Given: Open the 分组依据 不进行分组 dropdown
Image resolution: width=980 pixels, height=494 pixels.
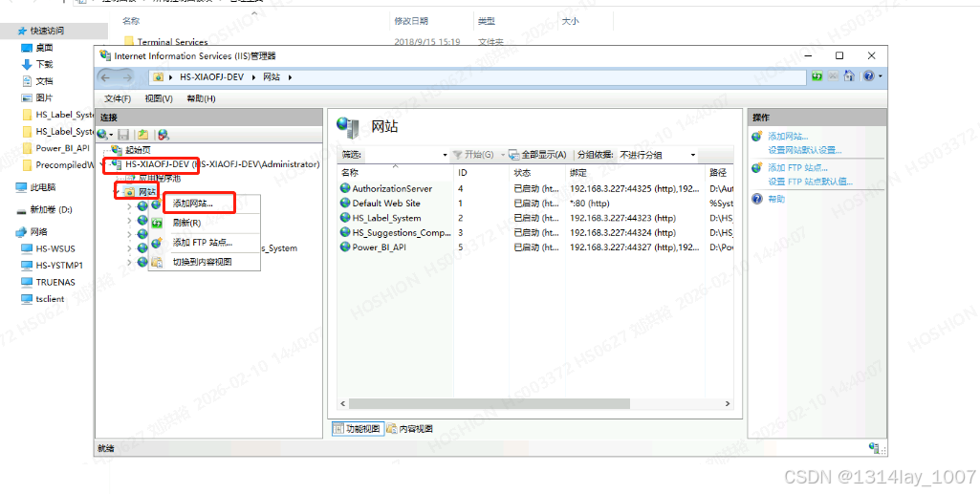Looking at the screenshot, I should 657,155.
